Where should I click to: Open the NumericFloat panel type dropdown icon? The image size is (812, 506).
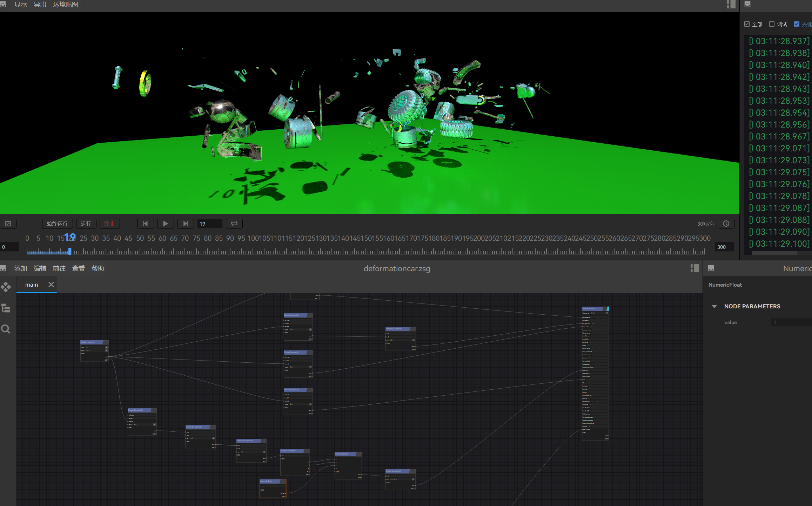coord(711,268)
